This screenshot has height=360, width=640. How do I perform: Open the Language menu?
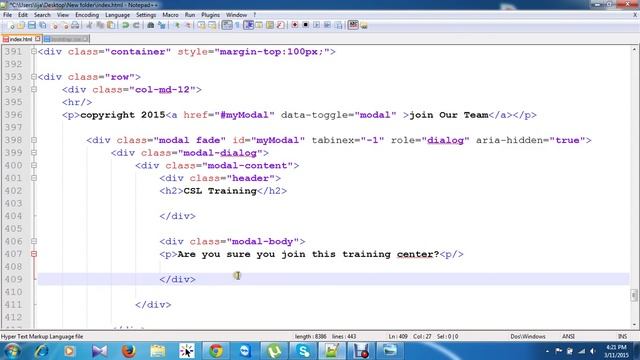click(x=117, y=15)
